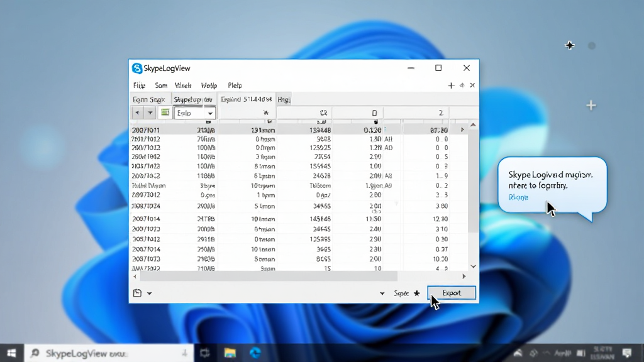
Task: Click the small up-arrow icon beside the plus
Action: [462, 85]
